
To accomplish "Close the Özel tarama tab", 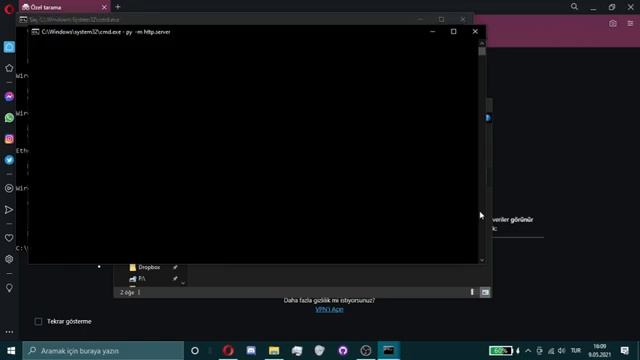I will point(104,7).
